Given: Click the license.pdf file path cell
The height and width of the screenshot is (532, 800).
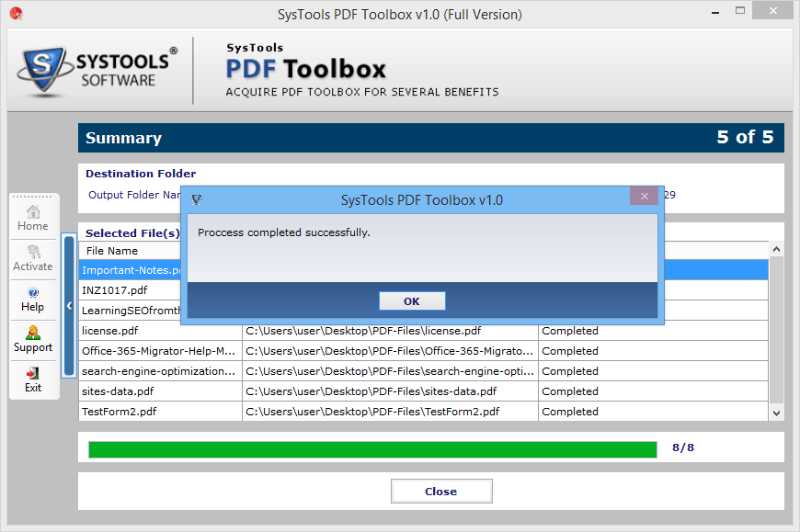Looking at the screenshot, I should [x=390, y=331].
